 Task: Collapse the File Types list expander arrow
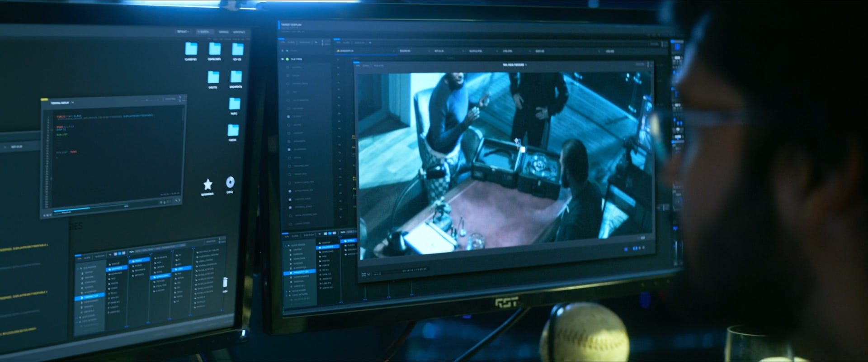click(x=282, y=59)
